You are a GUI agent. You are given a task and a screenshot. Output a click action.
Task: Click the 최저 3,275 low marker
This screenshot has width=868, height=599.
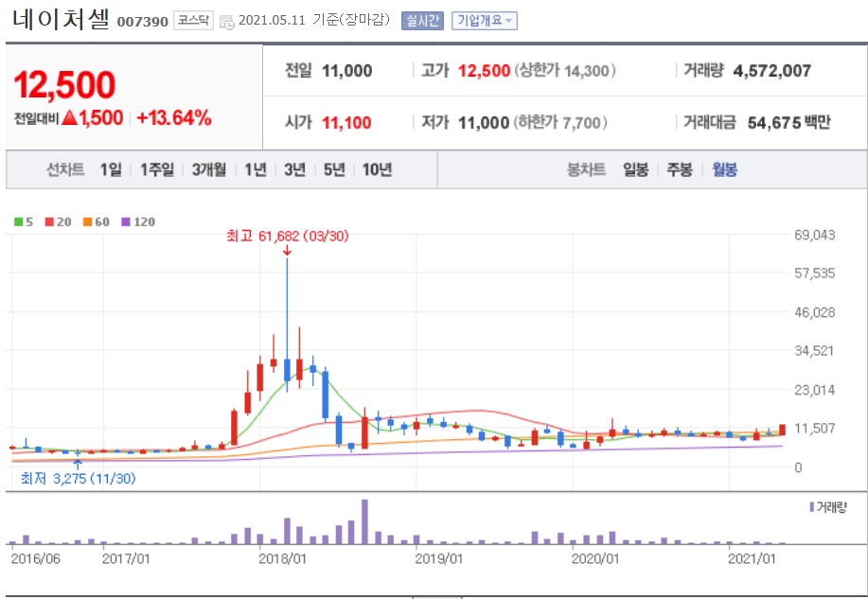[x=78, y=478]
